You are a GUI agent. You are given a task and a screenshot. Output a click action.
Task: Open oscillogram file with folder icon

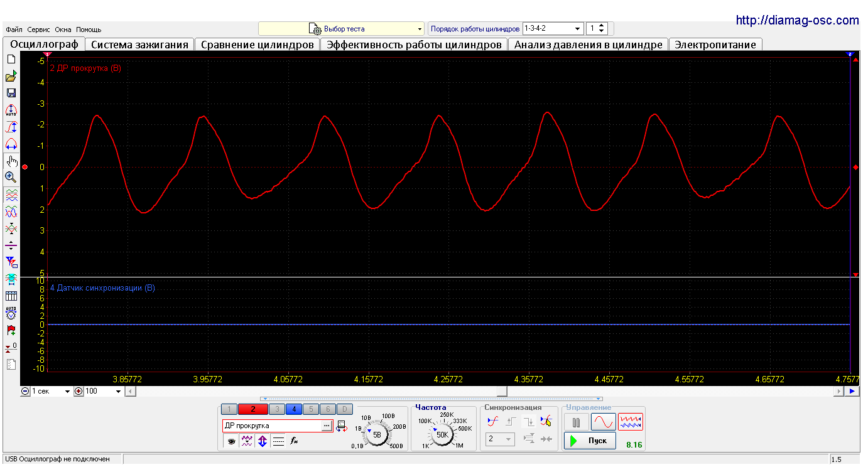[11, 76]
